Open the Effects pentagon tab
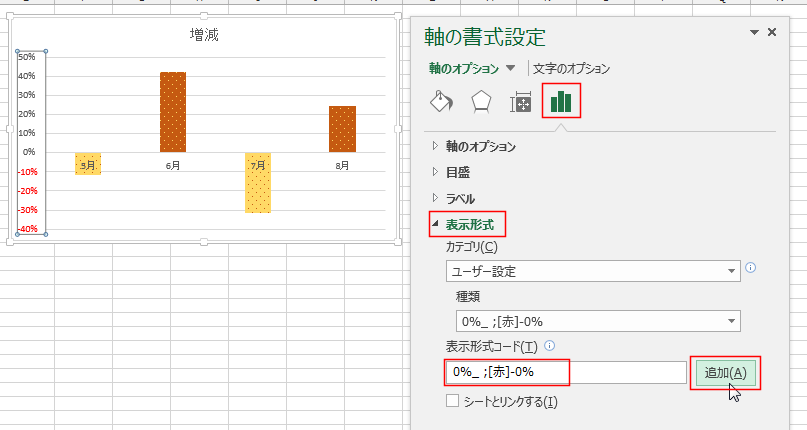 click(481, 101)
